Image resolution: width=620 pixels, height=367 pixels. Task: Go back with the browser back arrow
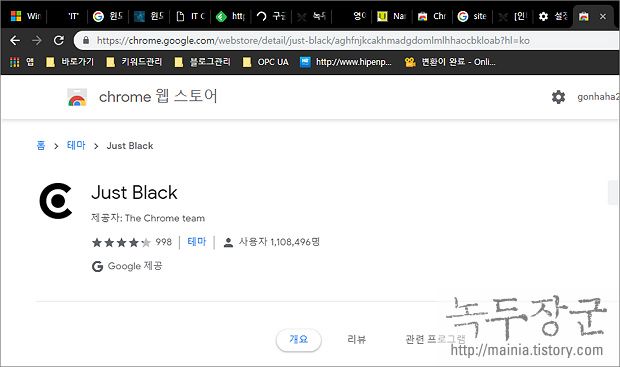point(15,40)
